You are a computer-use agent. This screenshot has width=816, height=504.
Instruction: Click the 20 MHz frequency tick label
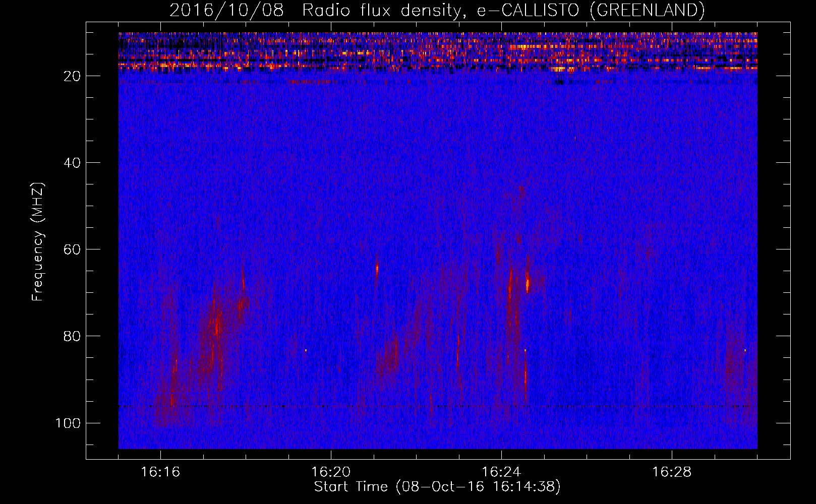[73, 76]
